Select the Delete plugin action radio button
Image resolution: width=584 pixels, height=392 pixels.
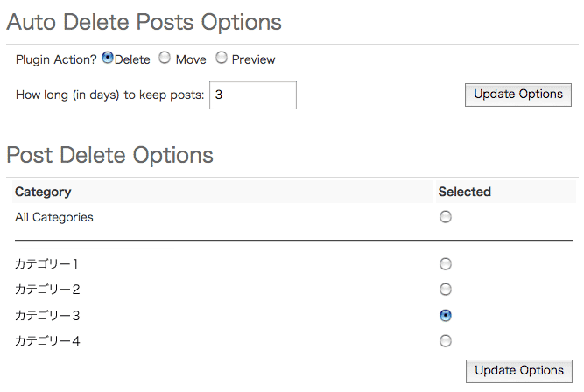(x=108, y=59)
